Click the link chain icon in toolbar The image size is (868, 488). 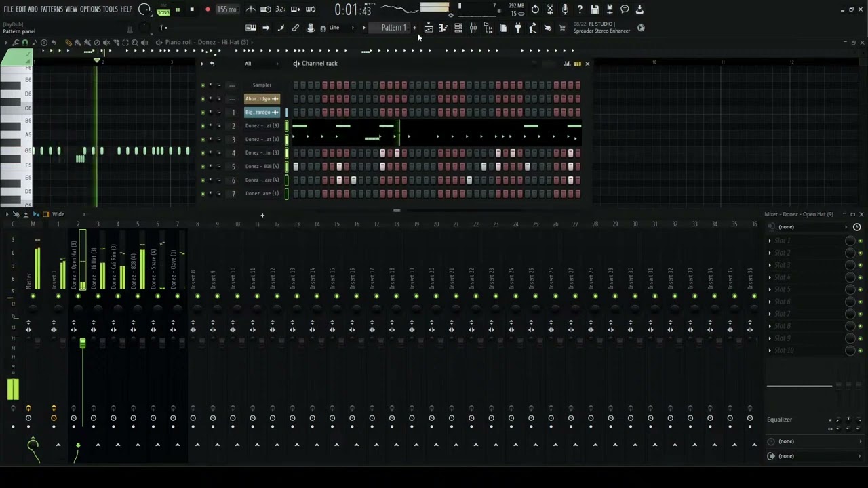pos(296,28)
